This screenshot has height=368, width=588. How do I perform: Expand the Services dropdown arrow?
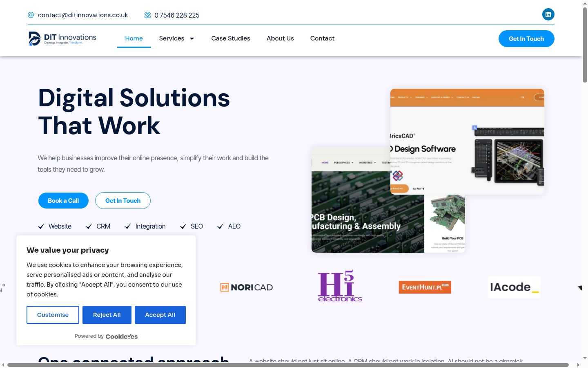point(192,38)
